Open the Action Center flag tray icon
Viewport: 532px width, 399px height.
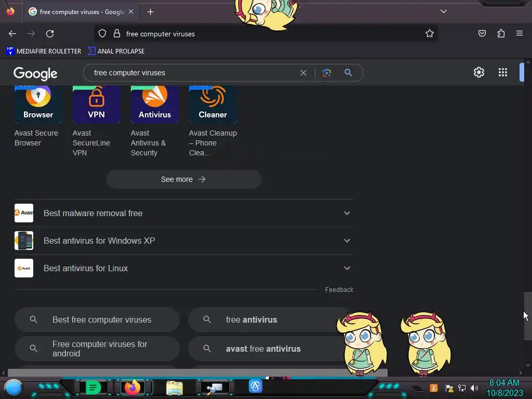point(449,388)
